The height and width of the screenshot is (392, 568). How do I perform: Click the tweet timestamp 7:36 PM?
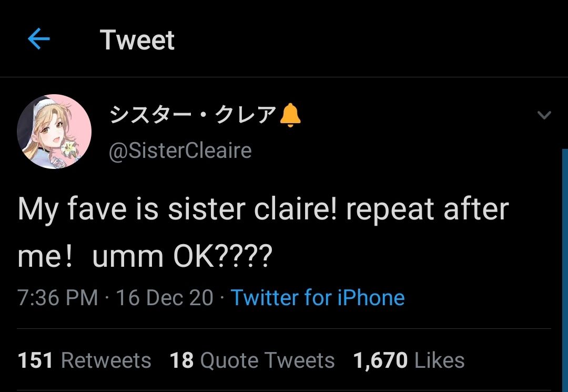(x=58, y=297)
